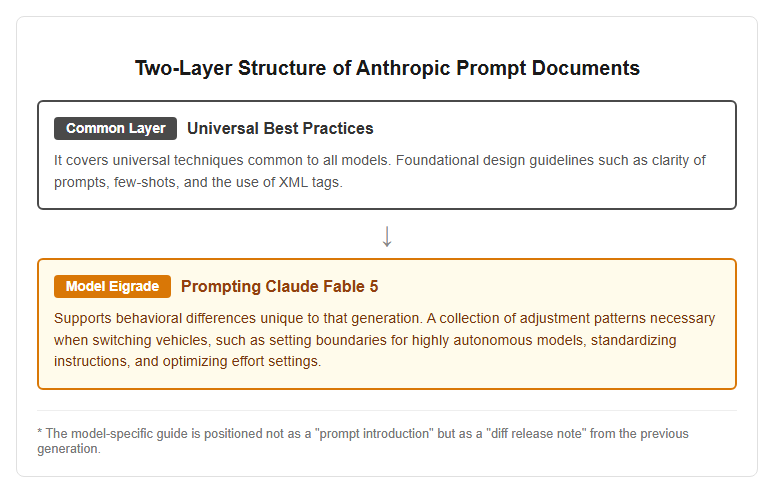This screenshot has height=493, width=774.
Task: Click the word 'generation.' ending the footnote
Action: [69, 449]
